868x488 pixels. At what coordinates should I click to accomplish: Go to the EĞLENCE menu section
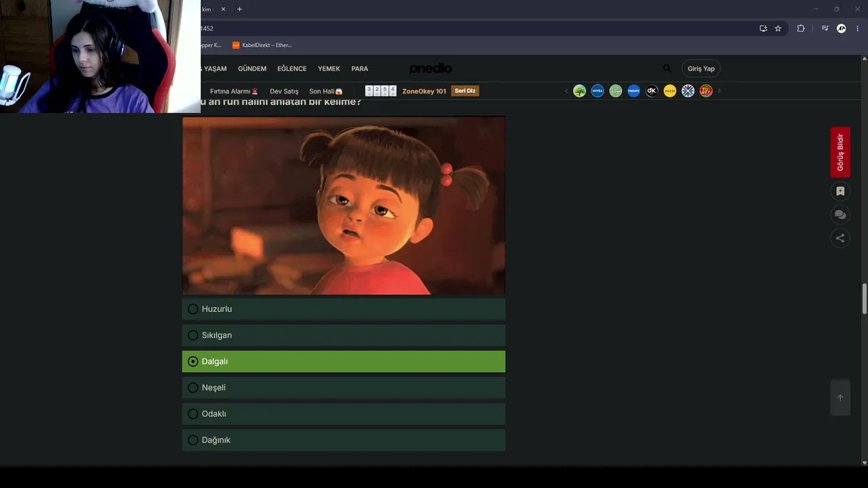(x=292, y=68)
